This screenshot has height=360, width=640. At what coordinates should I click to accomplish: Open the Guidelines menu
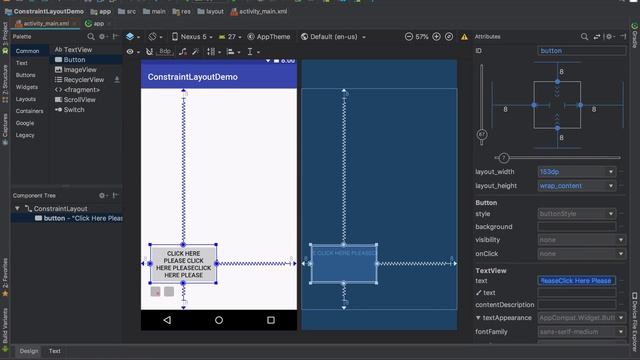point(253,51)
